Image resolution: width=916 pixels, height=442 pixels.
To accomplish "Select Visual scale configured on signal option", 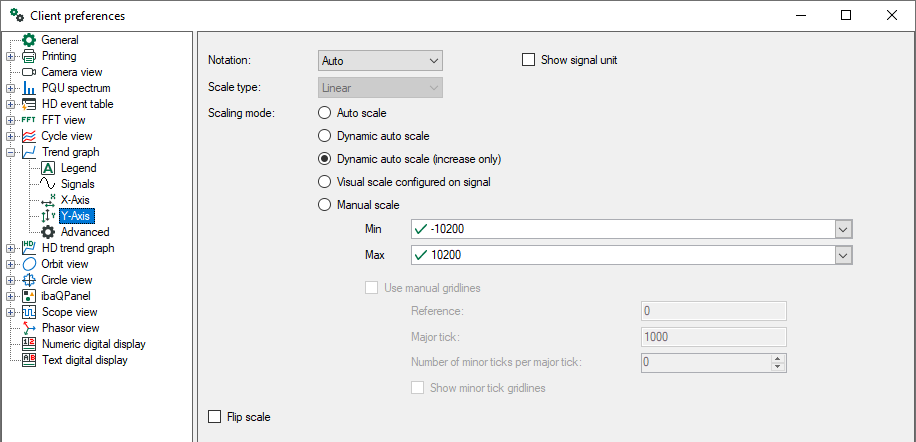I will (324, 182).
